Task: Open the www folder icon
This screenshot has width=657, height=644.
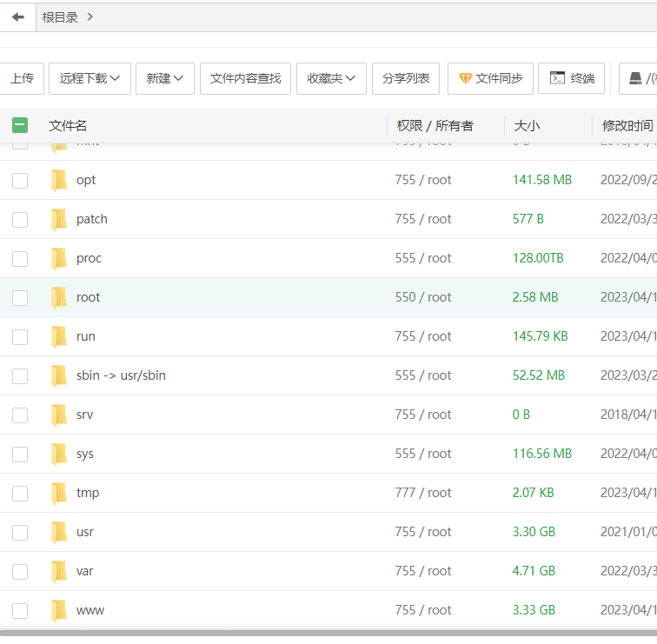Action: click(x=59, y=610)
